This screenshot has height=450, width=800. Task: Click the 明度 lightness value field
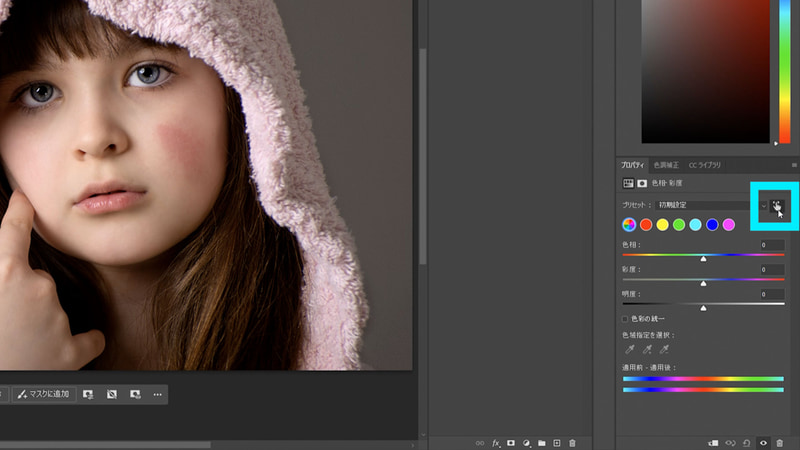(x=772, y=294)
